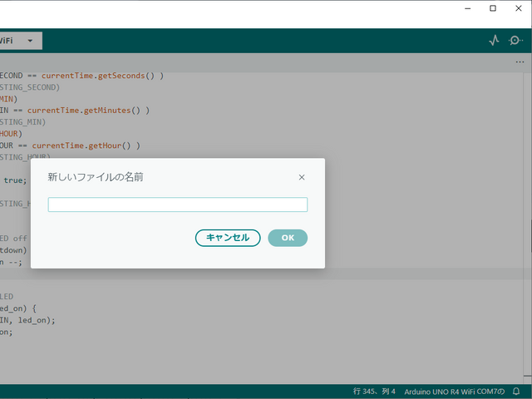Image resolution: width=532 pixels, height=399 pixels.
Task: Click the 新しいファイルの名前 dialog title
Action: [x=96, y=177]
